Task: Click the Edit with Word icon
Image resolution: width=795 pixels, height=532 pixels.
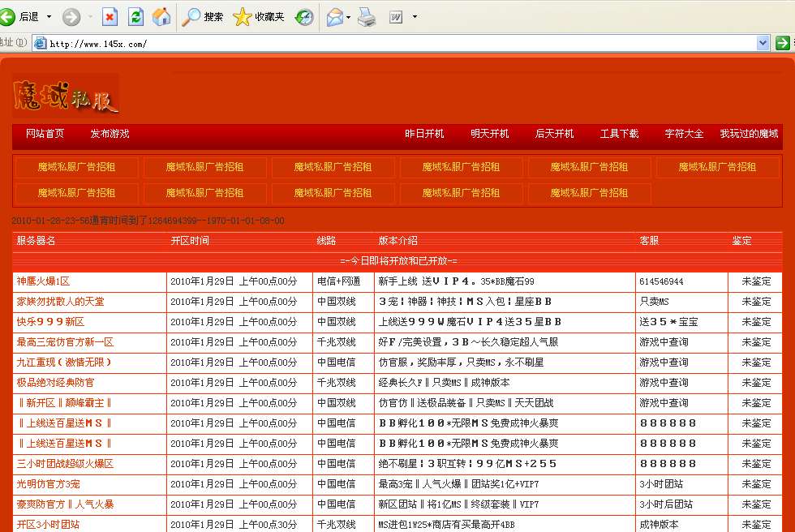Action: point(396,16)
